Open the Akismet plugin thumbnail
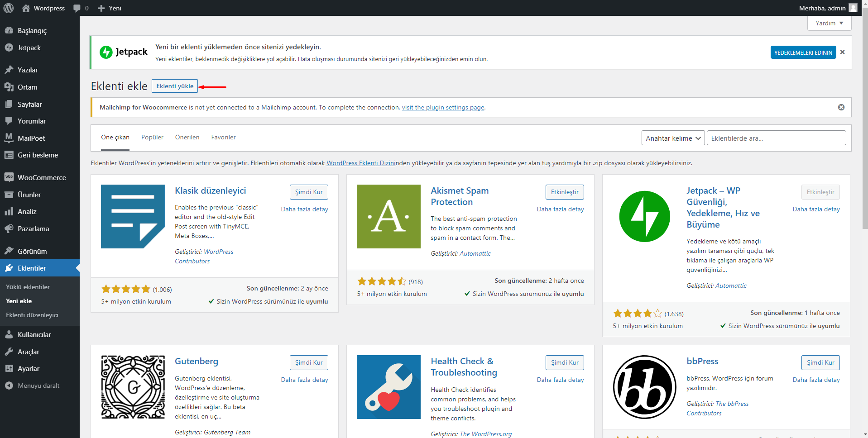The image size is (868, 438). (388, 216)
